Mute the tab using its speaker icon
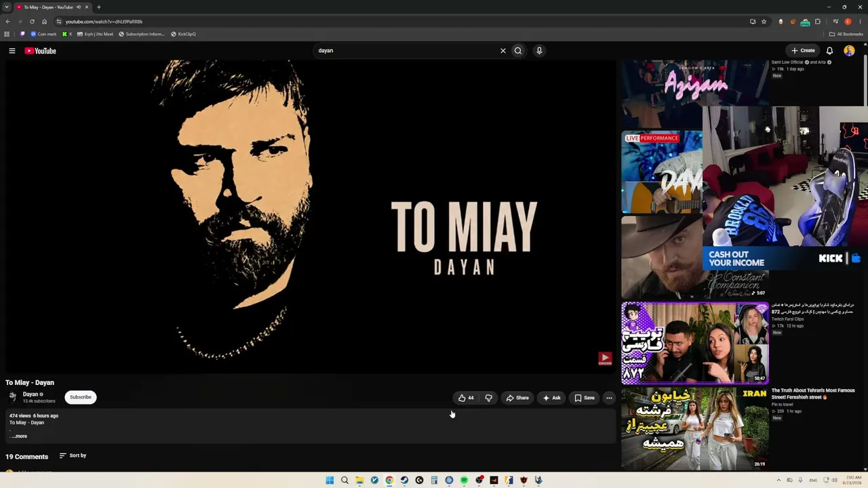Viewport: 868px width, 488px height. [x=78, y=7]
